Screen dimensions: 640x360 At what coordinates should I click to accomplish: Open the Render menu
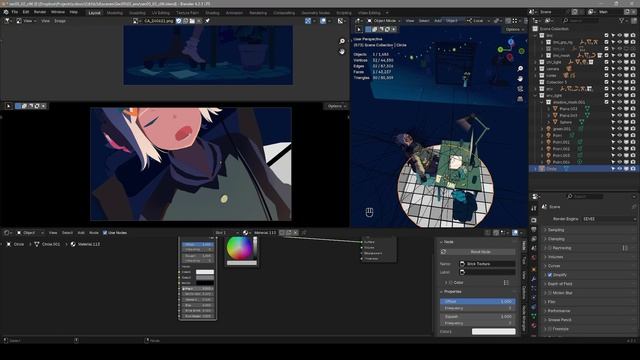click(40, 12)
